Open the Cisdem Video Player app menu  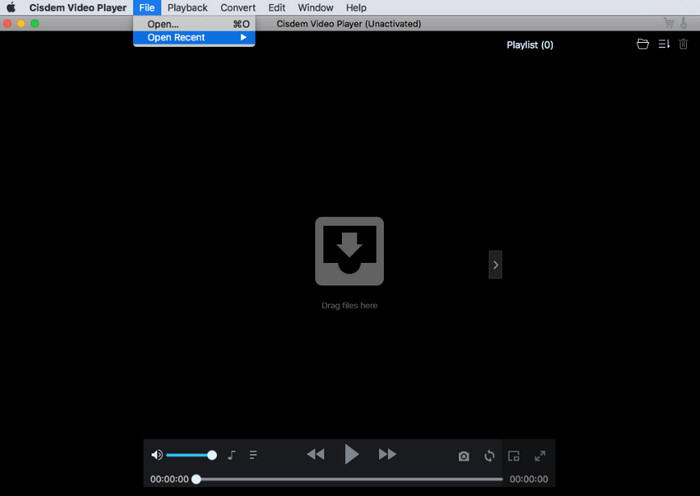coord(78,8)
